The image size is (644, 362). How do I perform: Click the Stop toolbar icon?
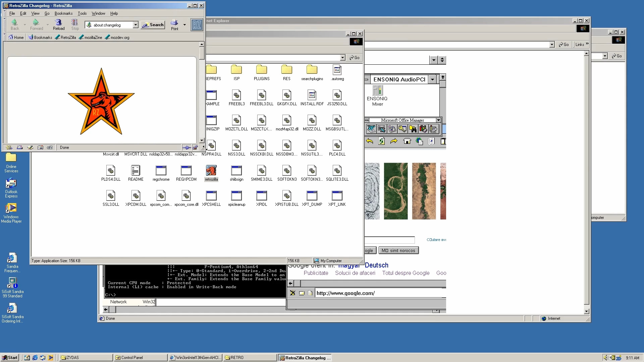click(75, 24)
